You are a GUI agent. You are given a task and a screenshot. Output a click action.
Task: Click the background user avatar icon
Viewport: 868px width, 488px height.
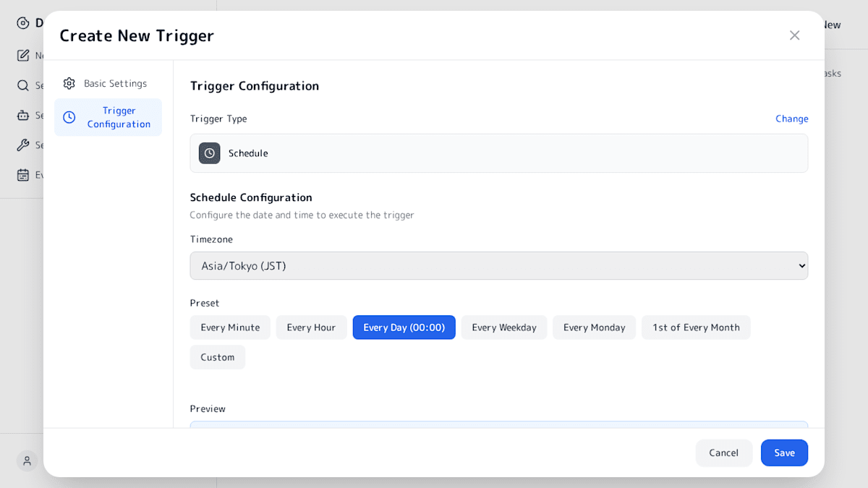coord(27,461)
